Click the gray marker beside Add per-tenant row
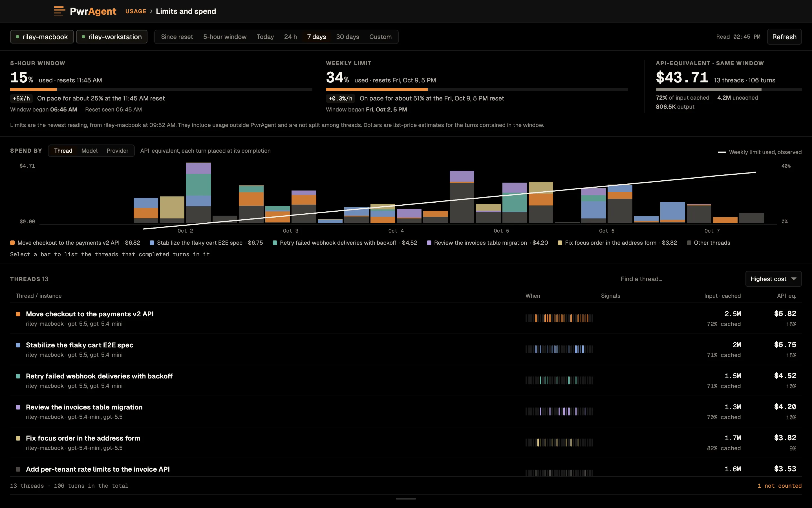Viewport: 812px width, 508px height. 18,469
